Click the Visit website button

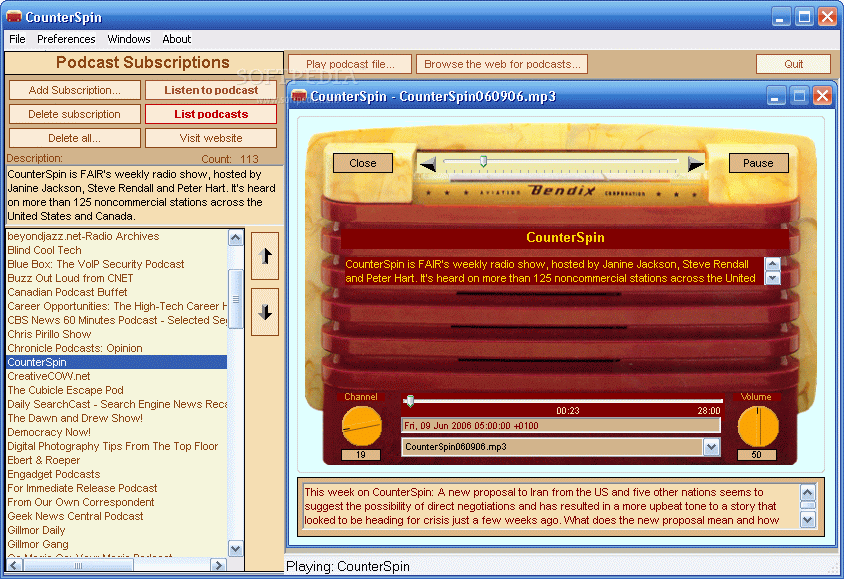[210, 138]
